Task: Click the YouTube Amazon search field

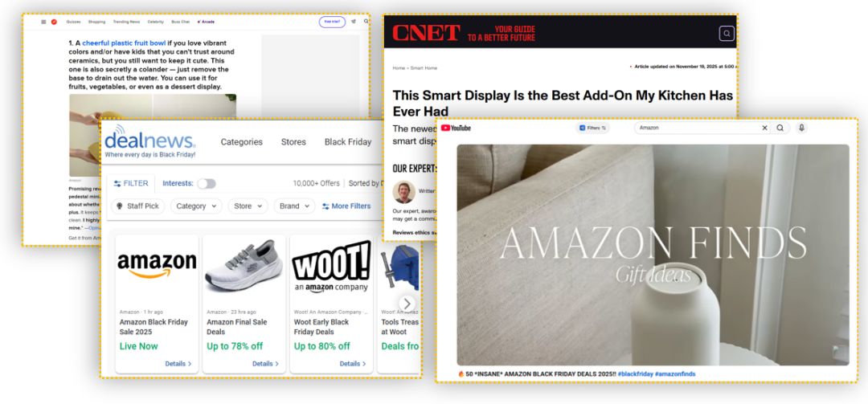Action: point(695,128)
